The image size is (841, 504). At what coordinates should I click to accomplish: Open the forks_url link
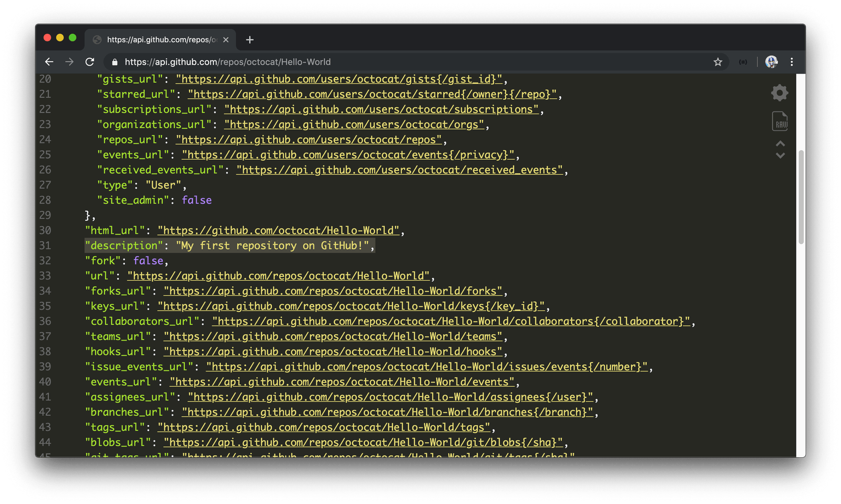coord(333,291)
